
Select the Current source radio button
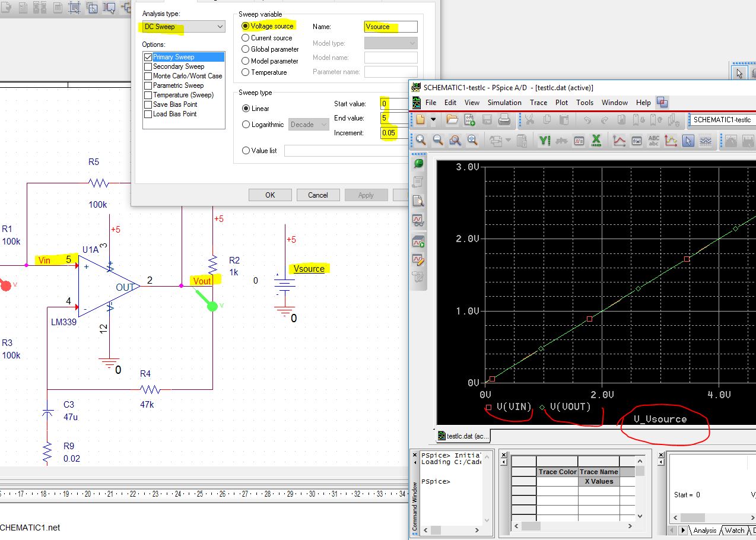[x=246, y=38]
